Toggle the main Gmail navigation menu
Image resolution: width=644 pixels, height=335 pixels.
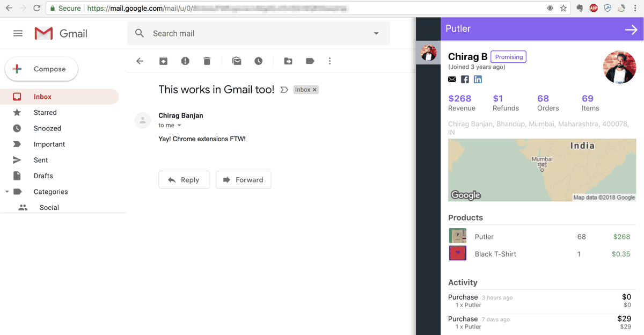click(x=18, y=33)
